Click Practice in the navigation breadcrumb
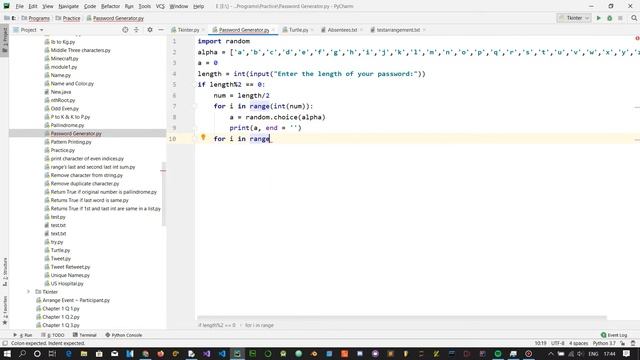The width and height of the screenshot is (640, 360). [71, 18]
